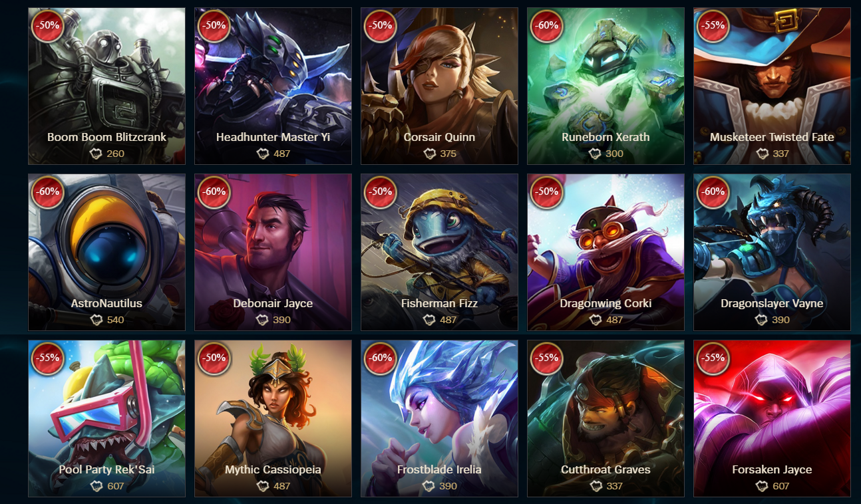Click the 337 price on Cutthroat Graves
Image resolution: width=861 pixels, height=504 pixels.
614,486
